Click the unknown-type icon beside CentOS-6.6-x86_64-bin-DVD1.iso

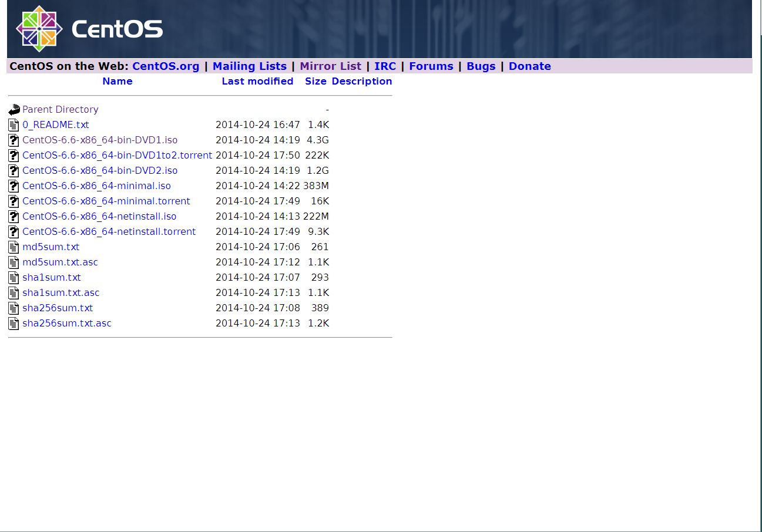click(x=14, y=140)
